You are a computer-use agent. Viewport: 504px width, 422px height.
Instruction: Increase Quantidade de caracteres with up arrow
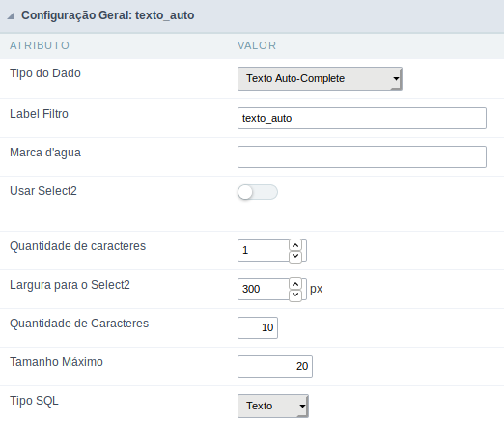click(295, 245)
